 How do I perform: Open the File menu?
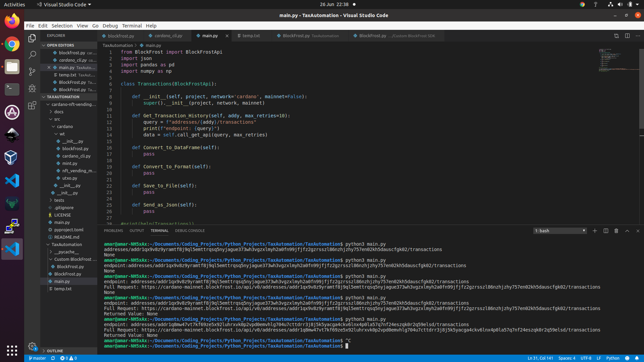pos(30,26)
